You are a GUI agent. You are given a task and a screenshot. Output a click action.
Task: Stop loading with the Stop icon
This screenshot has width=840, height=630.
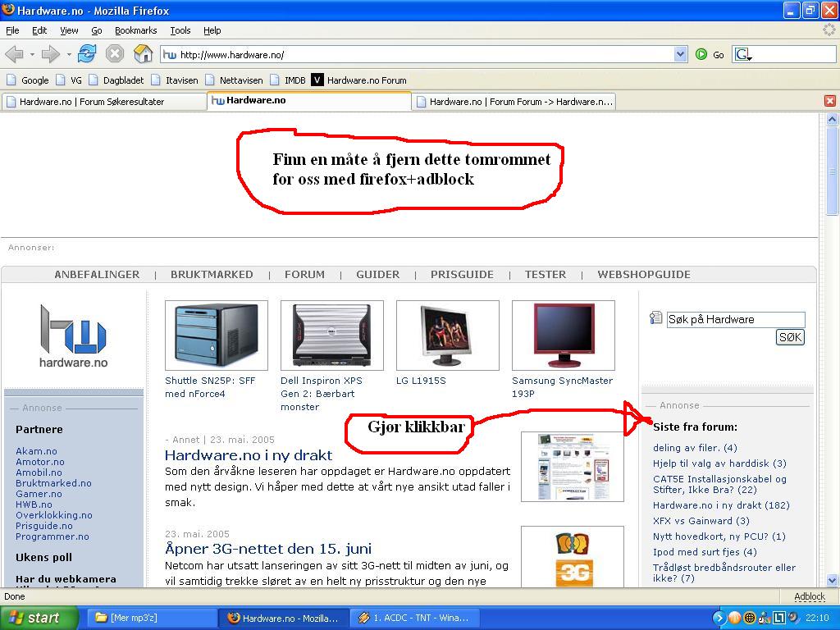pyautogui.click(x=115, y=54)
